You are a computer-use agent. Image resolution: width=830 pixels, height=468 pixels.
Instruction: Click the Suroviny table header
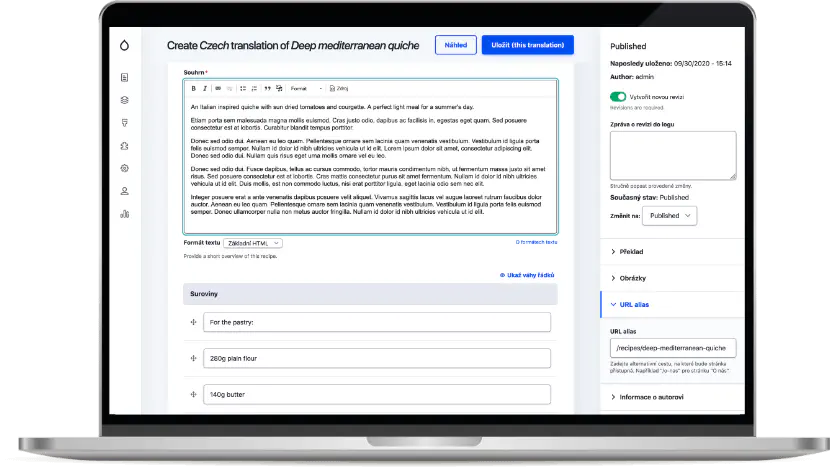370,294
